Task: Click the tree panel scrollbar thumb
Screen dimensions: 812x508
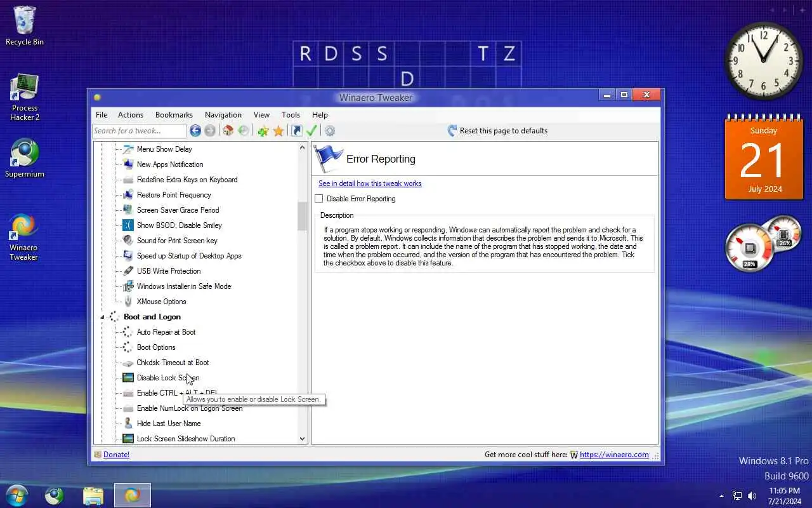Action: pyautogui.click(x=302, y=217)
